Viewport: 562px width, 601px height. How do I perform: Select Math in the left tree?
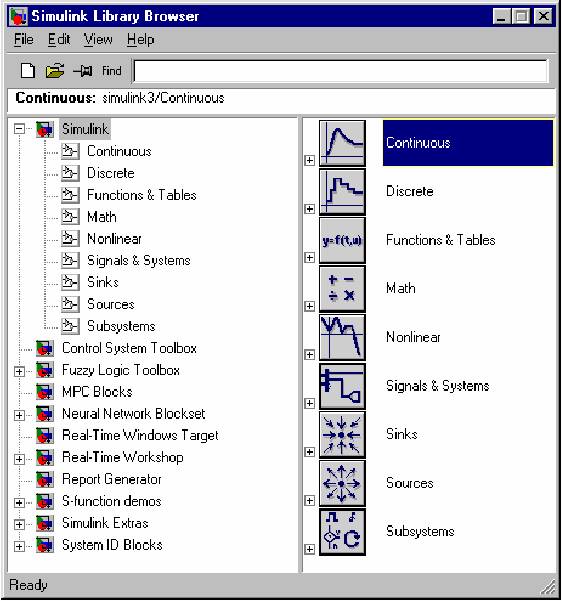(x=102, y=217)
